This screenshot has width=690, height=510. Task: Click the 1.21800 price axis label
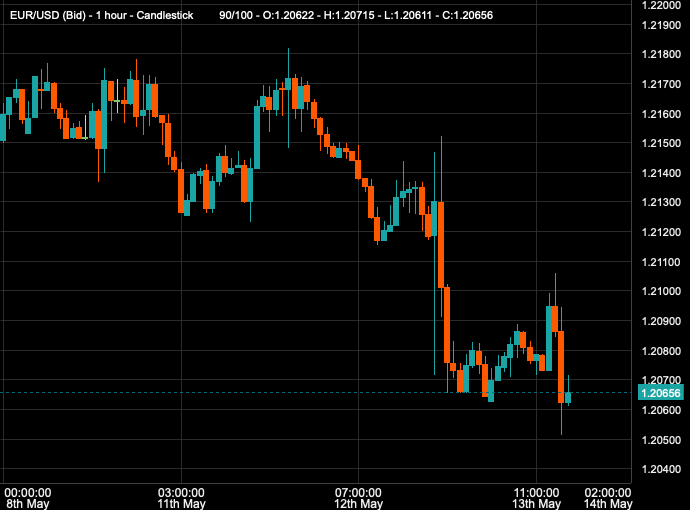[x=661, y=54]
